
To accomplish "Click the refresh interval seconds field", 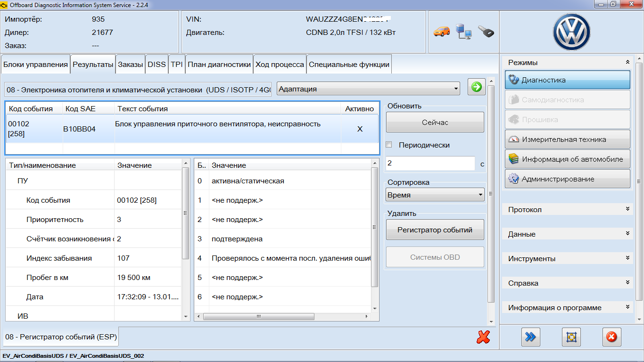I will click(x=430, y=163).
